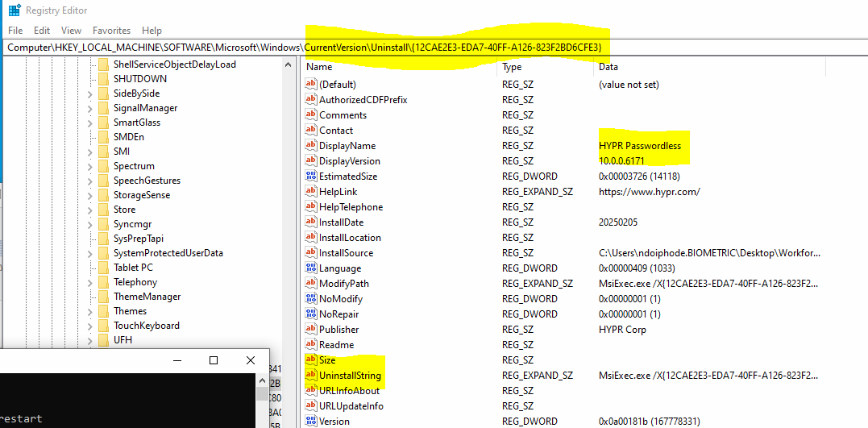This screenshot has width=868, height=428.
Task: Click the HelpLink value icon
Action: tap(311, 192)
